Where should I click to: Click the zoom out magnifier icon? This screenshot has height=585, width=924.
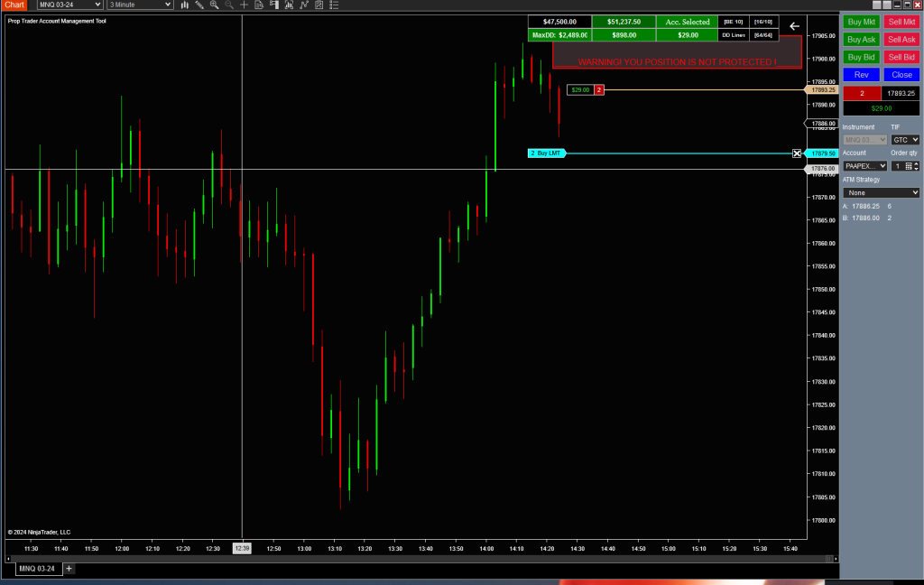coord(228,5)
